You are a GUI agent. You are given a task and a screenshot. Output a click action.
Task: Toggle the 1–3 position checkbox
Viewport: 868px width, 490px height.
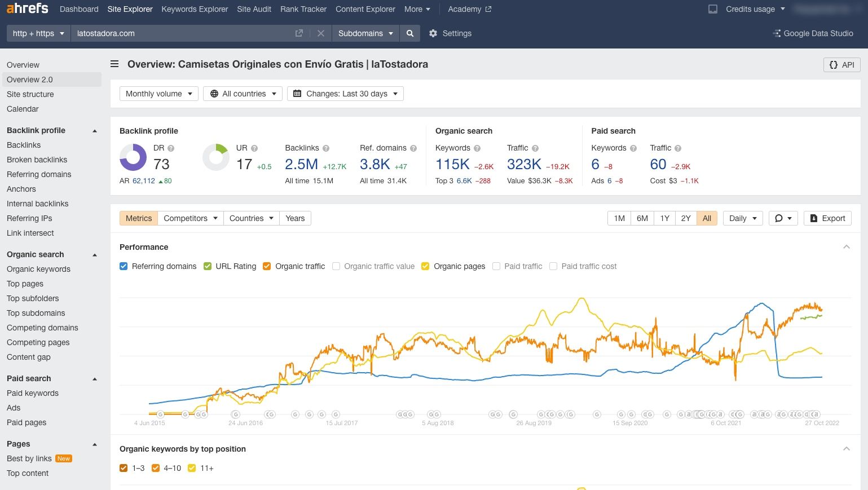(124, 468)
